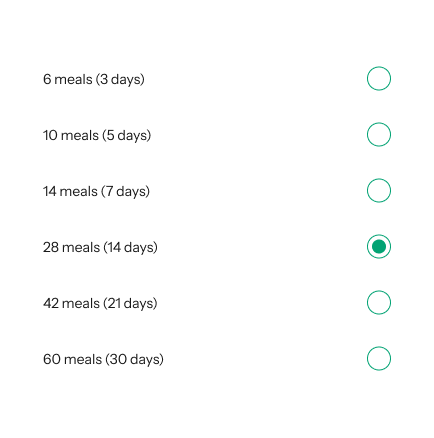Click the "(5 days)" text in the list
This screenshot has height=438, width=434.
pos(127,136)
